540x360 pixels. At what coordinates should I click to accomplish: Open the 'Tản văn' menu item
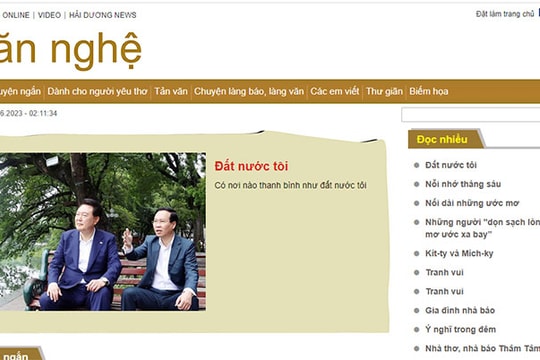click(171, 91)
